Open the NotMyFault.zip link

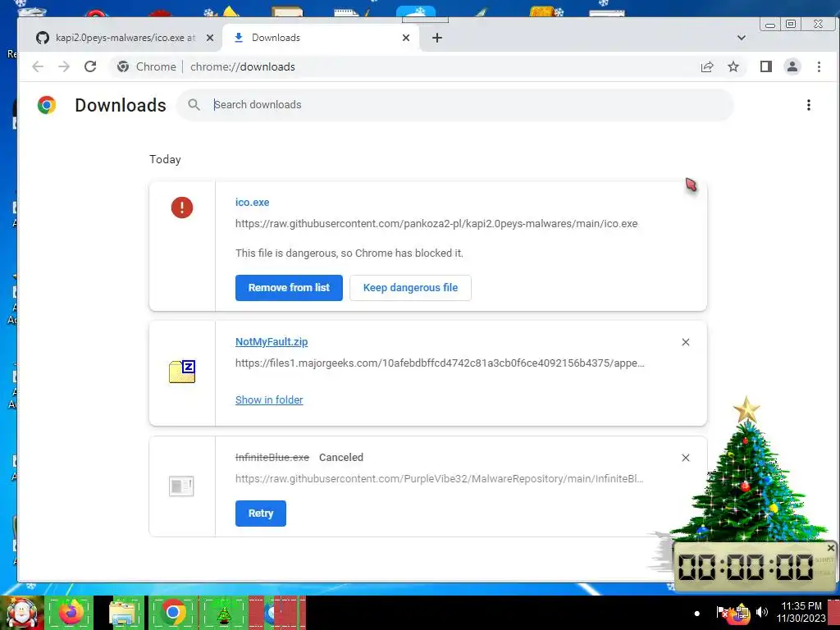[272, 342]
